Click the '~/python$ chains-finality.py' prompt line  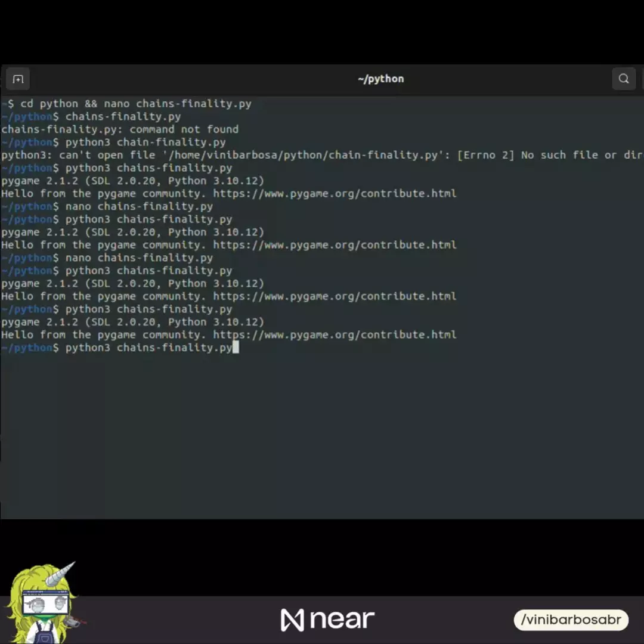pyautogui.click(x=91, y=117)
